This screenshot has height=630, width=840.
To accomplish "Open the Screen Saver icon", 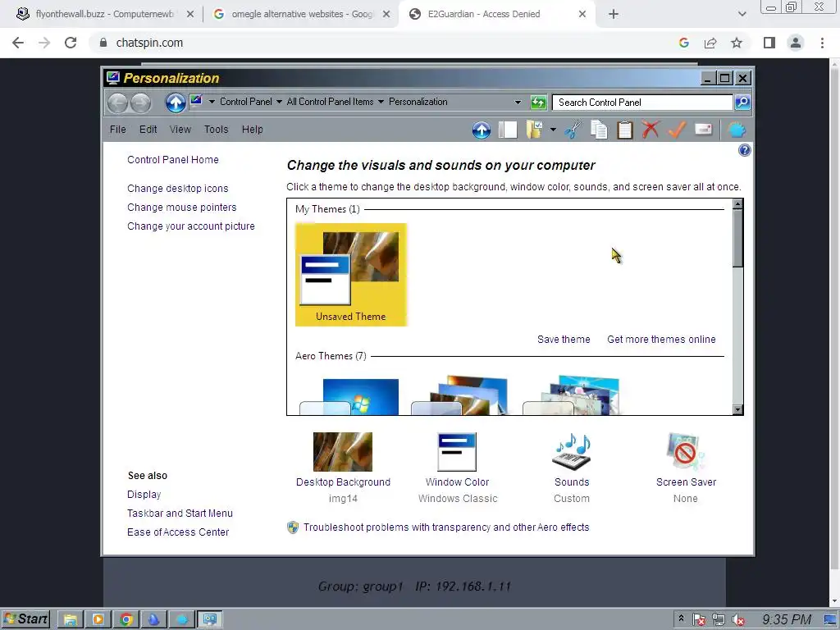I will (x=686, y=452).
